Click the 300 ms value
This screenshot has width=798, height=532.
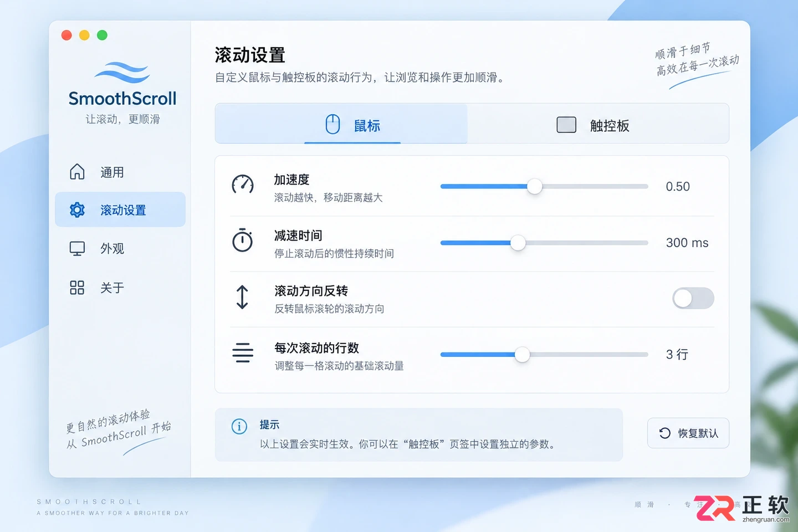coord(687,243)
